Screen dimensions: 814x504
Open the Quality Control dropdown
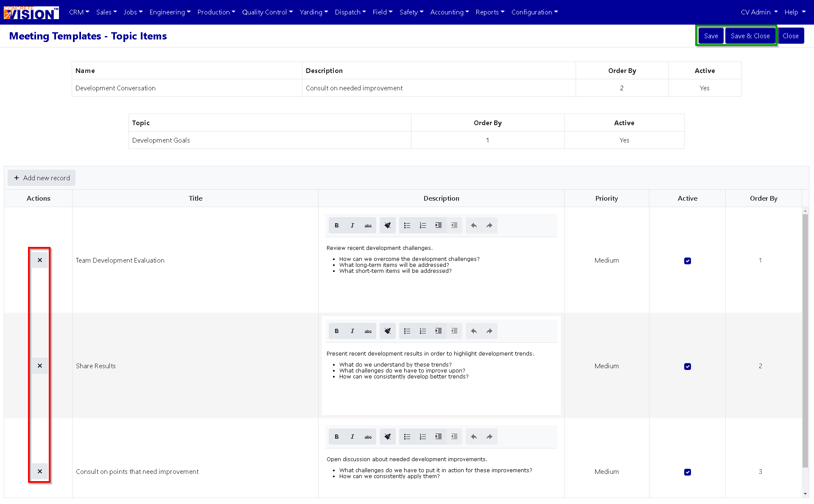coord(268,12)
